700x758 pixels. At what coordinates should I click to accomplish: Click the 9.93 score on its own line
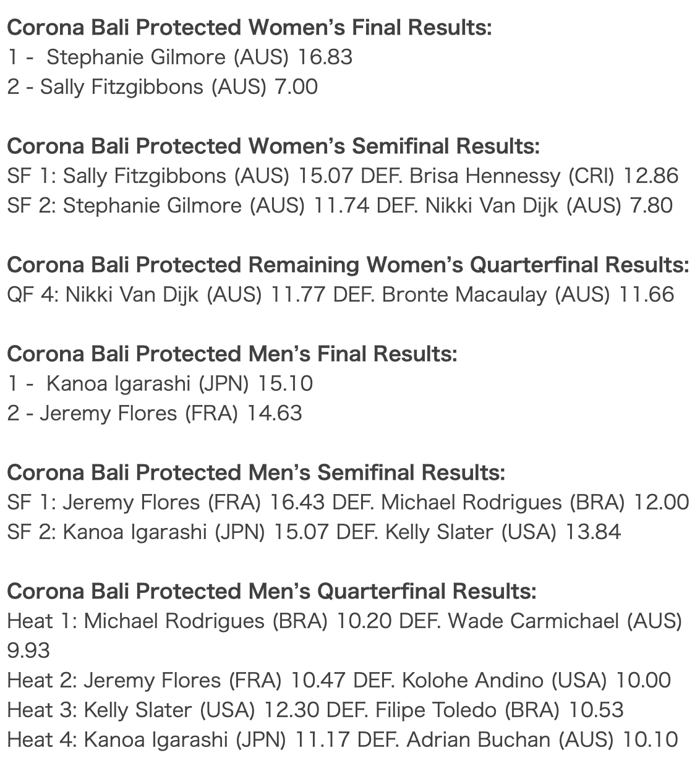(x=28, y=651)
